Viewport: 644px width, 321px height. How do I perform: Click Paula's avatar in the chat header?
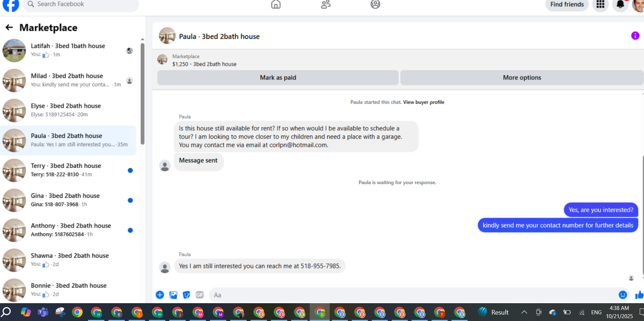pos(167,36)
